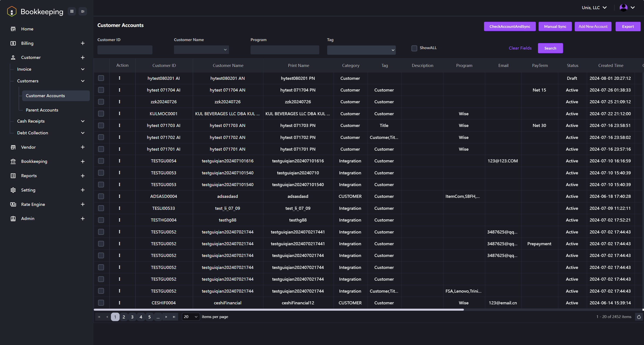Image resolution: width=644 pixels, height=345 pixels.
Task: Select the checkbox for CESHIF0004 row
Action: click(101, 303)
